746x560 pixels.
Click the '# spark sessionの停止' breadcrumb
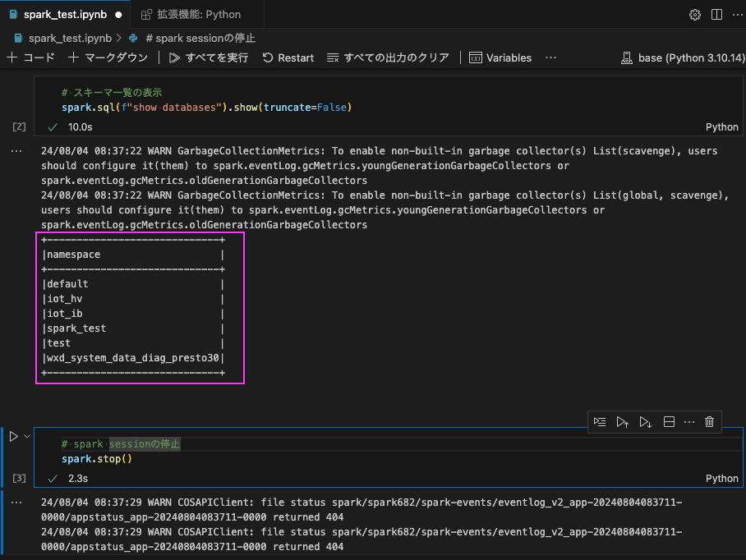point(200,38)
